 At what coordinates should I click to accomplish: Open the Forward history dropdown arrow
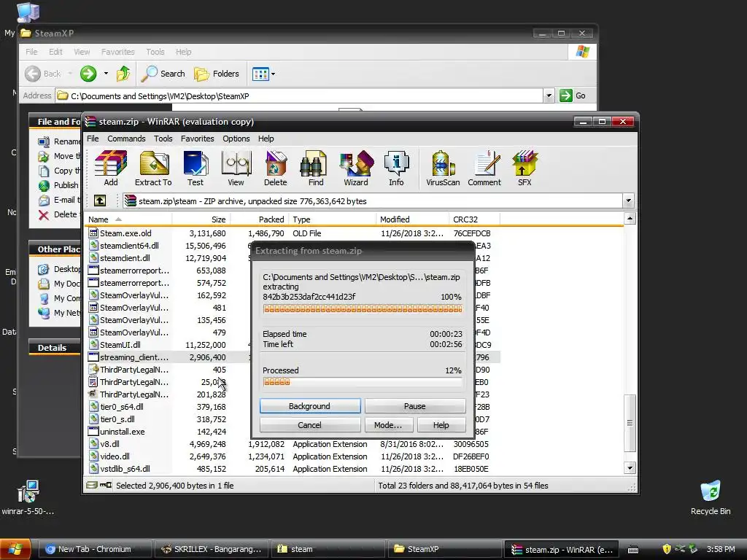click(106, 74)
